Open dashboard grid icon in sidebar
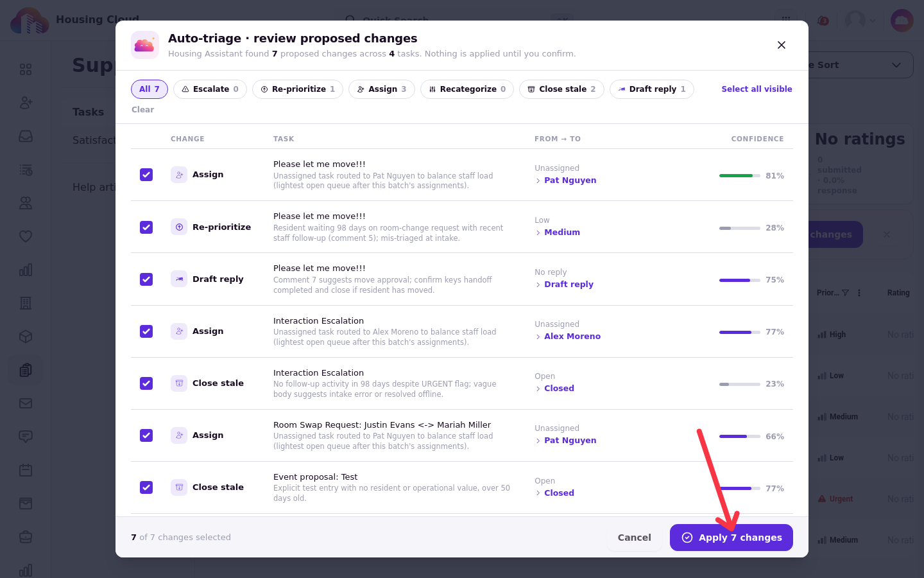Screen dimensions: 924x578 tap(26, 69)
